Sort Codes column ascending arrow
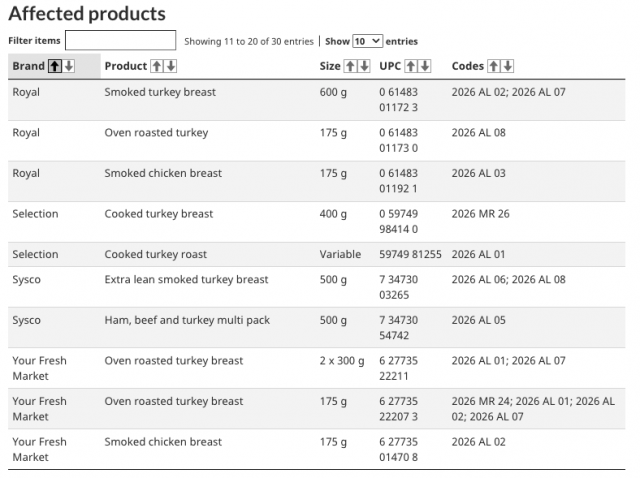 pyautogui.click(x=493, y=66)
